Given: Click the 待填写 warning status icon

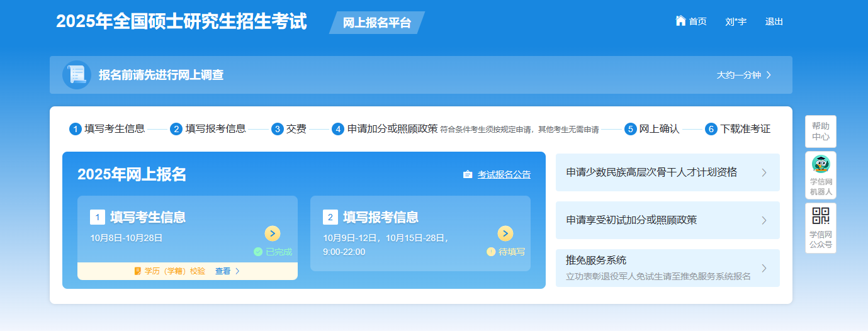Looking at the screenshot, I should coord(491,252).
